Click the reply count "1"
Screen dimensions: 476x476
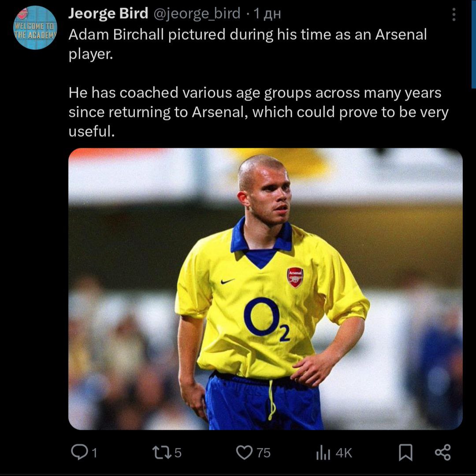pos(94,453)
